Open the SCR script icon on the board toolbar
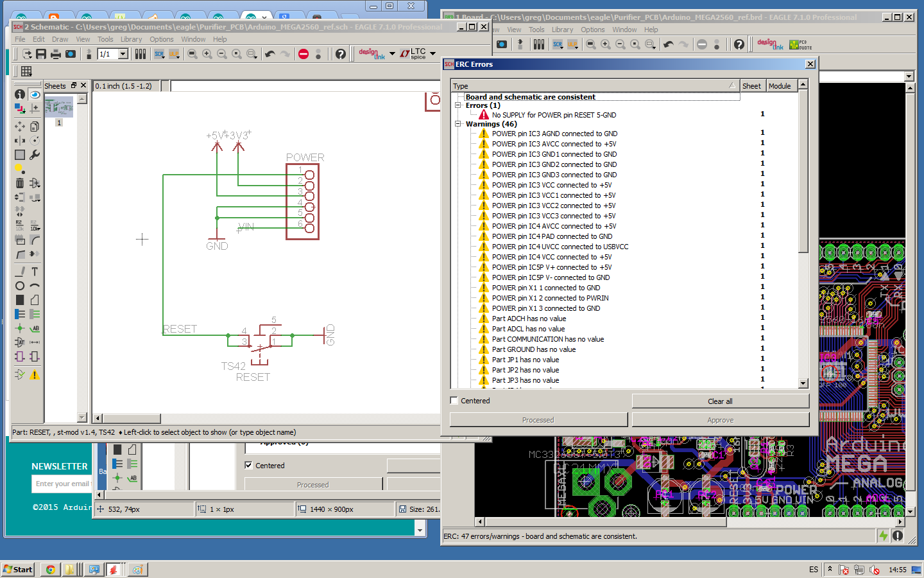924x578 pixels. click(556, 44)
